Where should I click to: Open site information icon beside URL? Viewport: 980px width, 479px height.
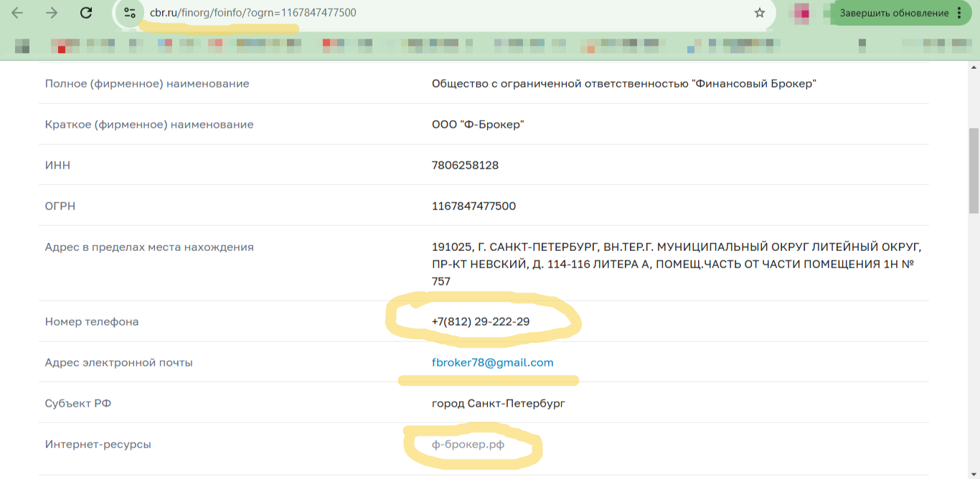tap(130, 13)
